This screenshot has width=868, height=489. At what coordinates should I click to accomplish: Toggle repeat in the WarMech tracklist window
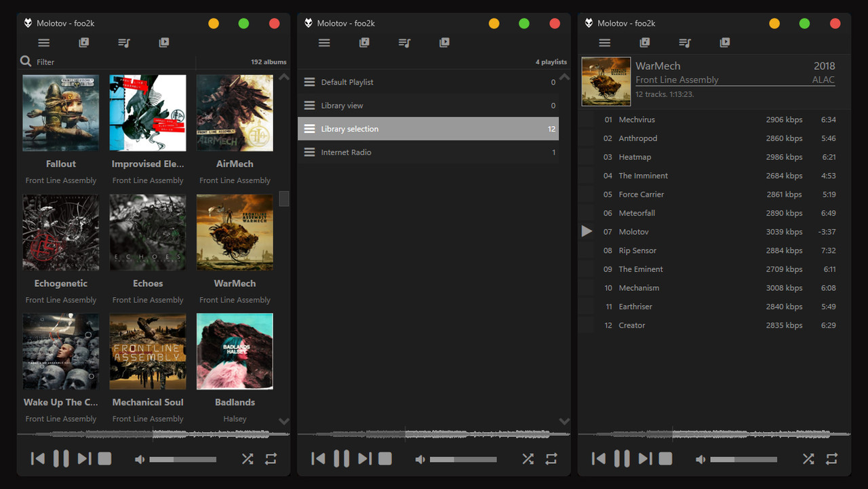831,458
